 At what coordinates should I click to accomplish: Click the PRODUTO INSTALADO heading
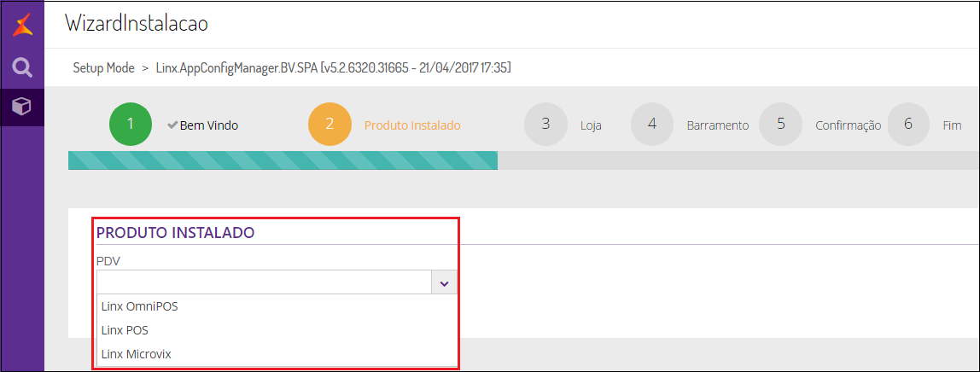point(175,233)
